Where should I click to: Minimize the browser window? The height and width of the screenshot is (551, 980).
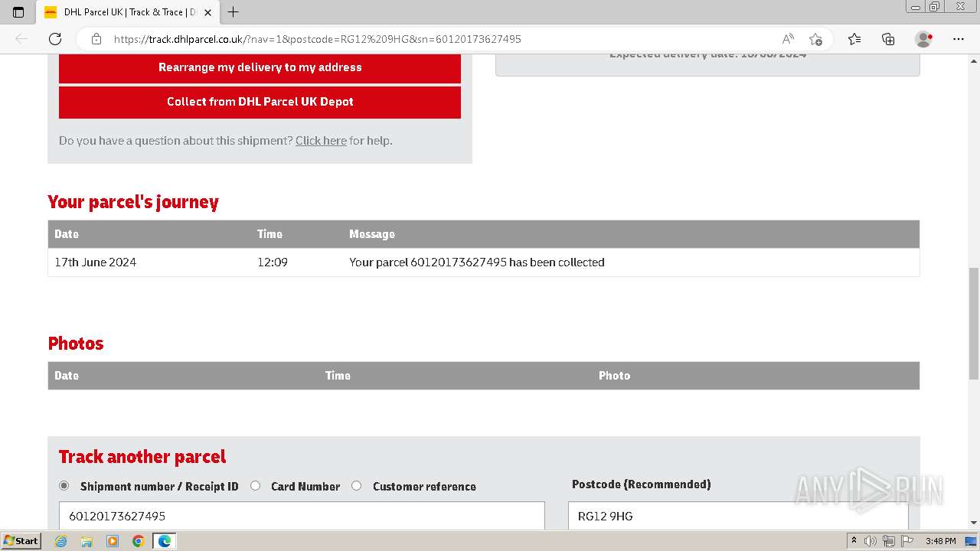pos(916,7)
